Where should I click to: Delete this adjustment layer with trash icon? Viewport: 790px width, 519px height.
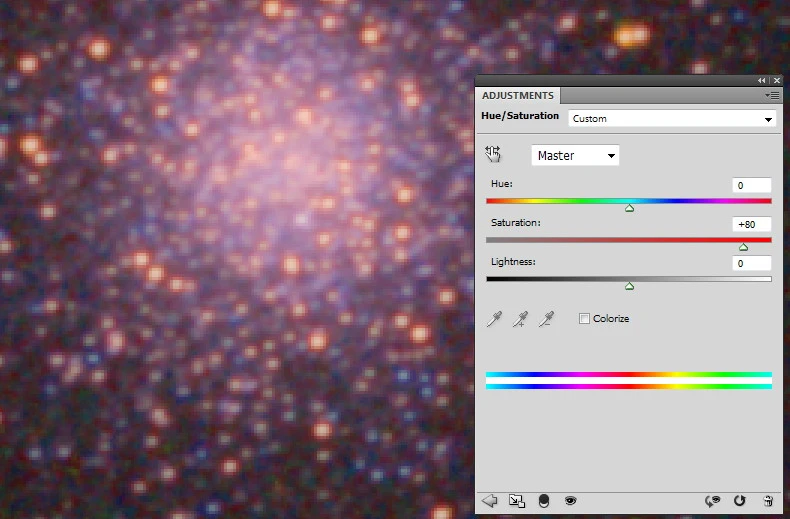point(768,501)
